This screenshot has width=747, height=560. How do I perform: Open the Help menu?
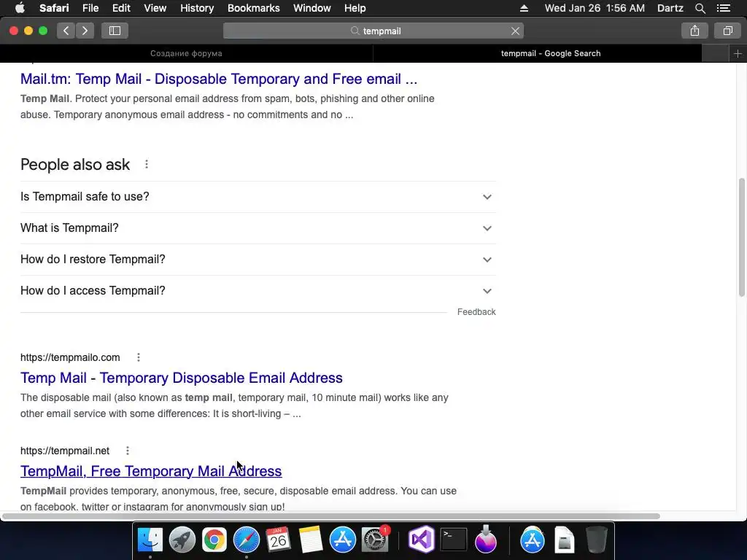pyautogui.click(x=355, y=8)
